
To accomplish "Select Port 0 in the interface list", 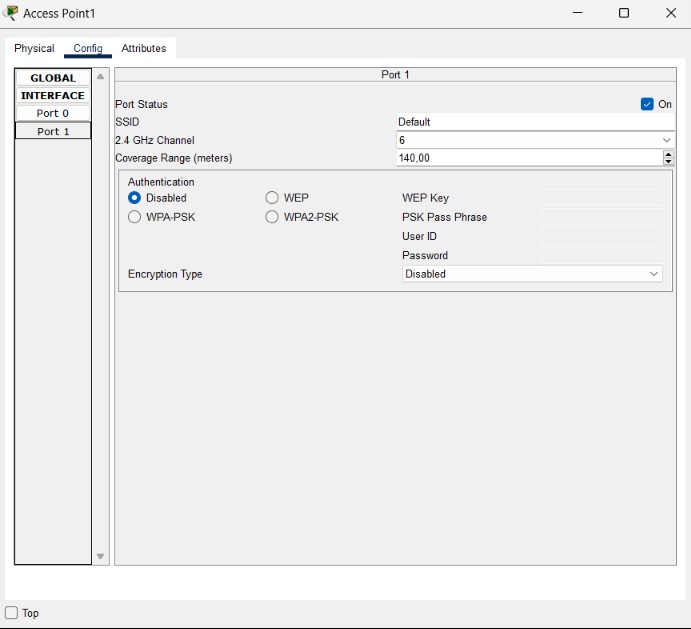I will click(53, 113).
